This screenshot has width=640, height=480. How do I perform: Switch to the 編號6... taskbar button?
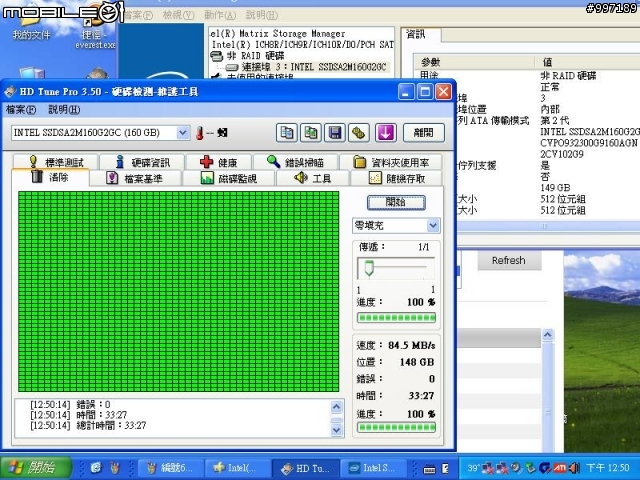tap(171, 468)
